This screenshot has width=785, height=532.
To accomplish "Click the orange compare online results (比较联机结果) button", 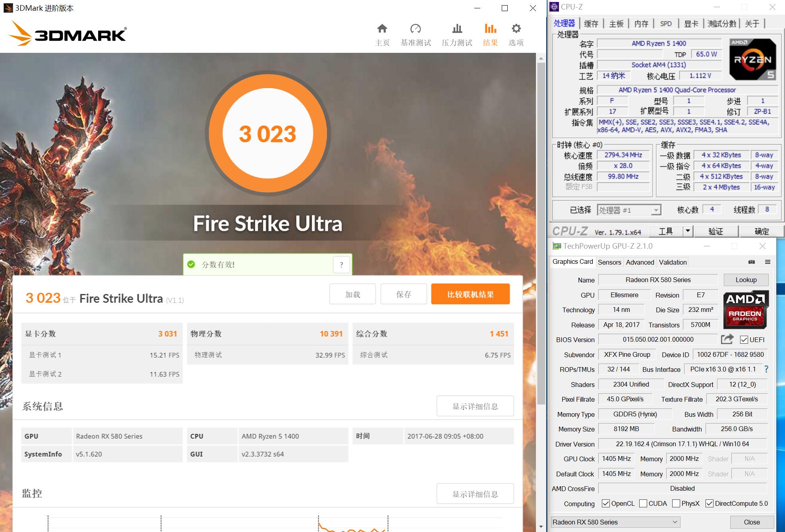I will (470, 294).
